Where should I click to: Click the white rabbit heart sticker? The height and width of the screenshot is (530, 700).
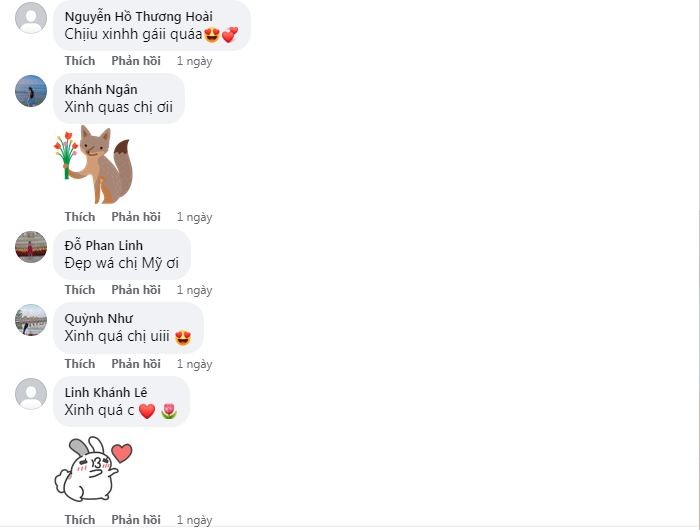point(93,468)
